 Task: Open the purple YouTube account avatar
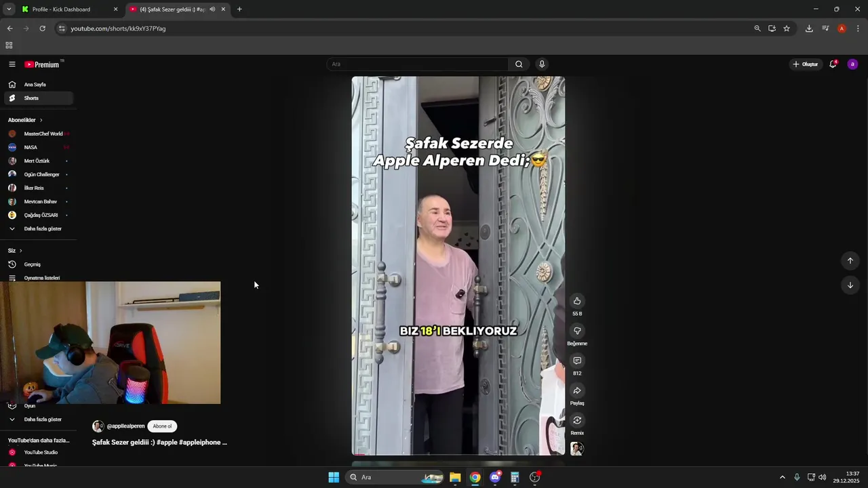pyautogui.click(x=852, y=64)
